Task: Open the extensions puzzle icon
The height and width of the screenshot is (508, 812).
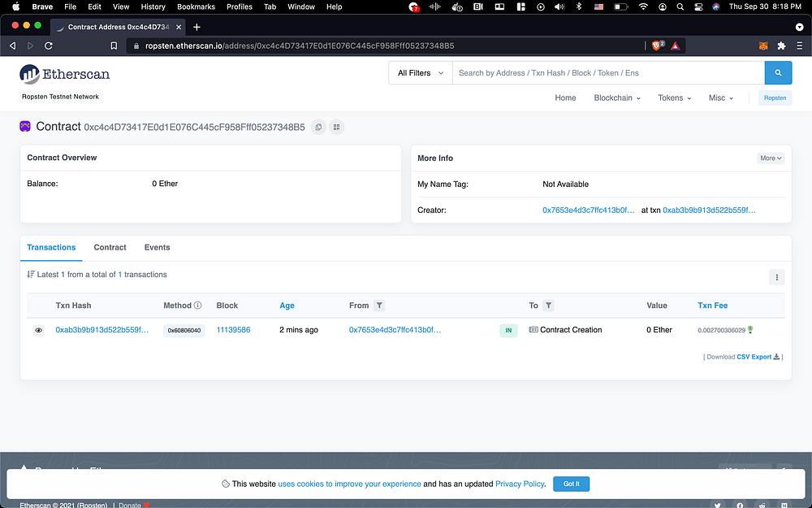Action: coord(781,46)
